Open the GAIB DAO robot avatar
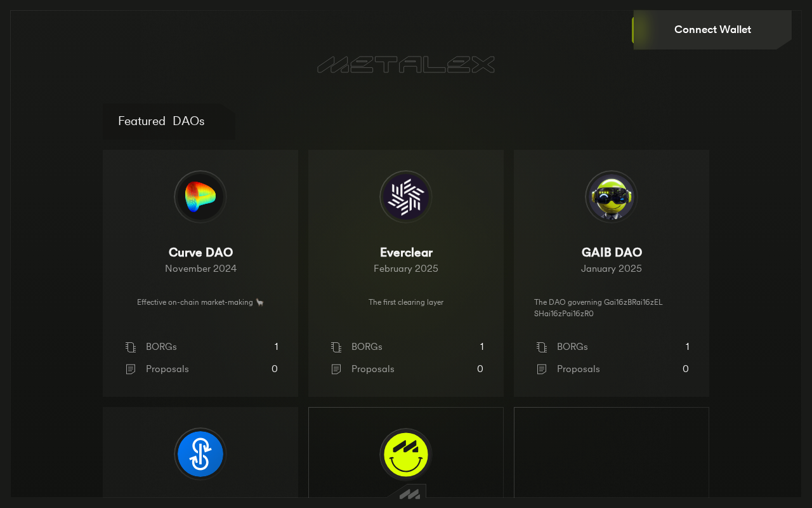Viewport: 812px width, 508px height. coord(612,197)
